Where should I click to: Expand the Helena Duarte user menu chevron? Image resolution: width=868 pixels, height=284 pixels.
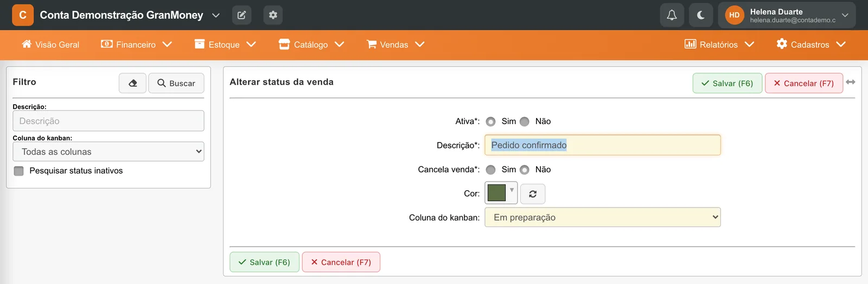845,15
